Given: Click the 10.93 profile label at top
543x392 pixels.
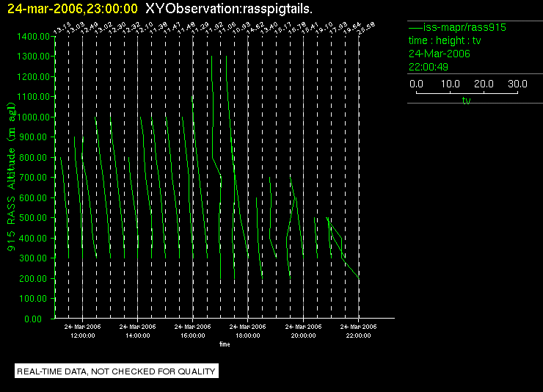Looking at the screenshot, I should [241, 28].
